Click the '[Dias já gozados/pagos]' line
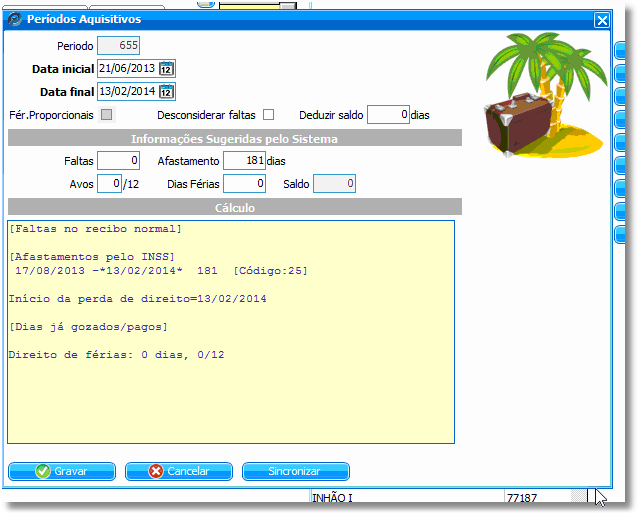 [x=88, y=327]
